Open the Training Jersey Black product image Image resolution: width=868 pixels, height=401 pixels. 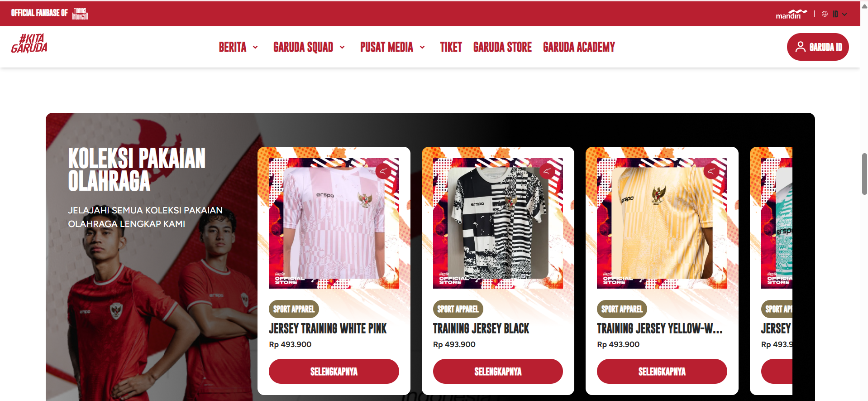(x=498, y=223)
